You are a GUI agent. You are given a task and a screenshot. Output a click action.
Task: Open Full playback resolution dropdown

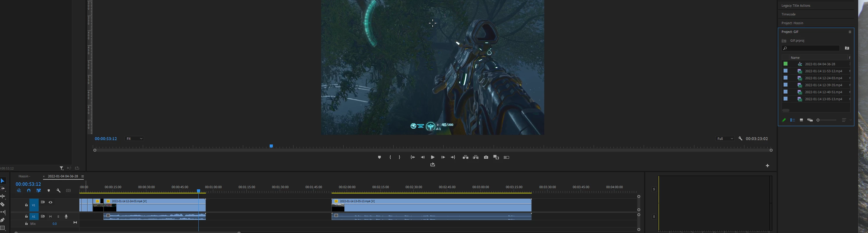click(x=725, y=139)
